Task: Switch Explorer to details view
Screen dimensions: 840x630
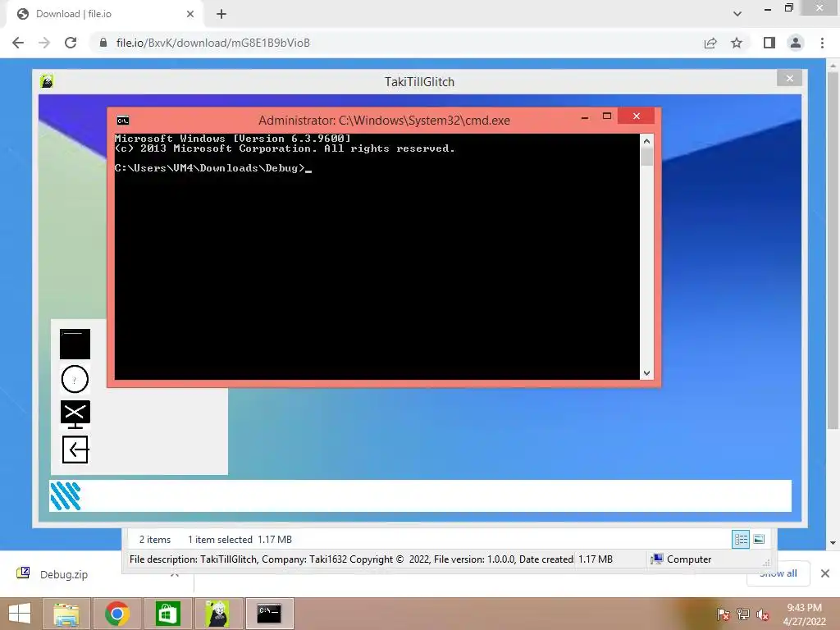Action: coord(741,539)
